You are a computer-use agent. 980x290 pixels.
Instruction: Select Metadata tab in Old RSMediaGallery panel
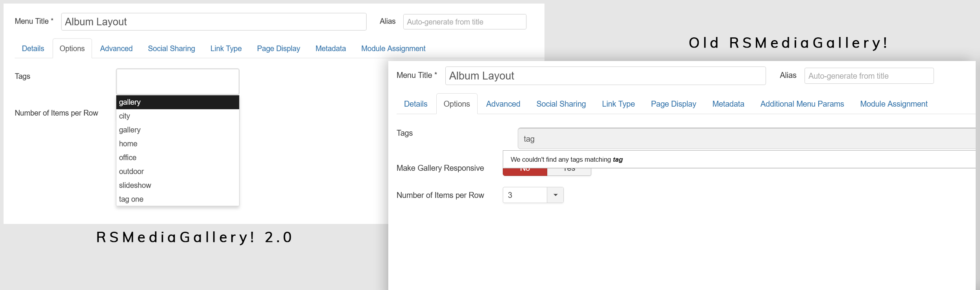728,104
